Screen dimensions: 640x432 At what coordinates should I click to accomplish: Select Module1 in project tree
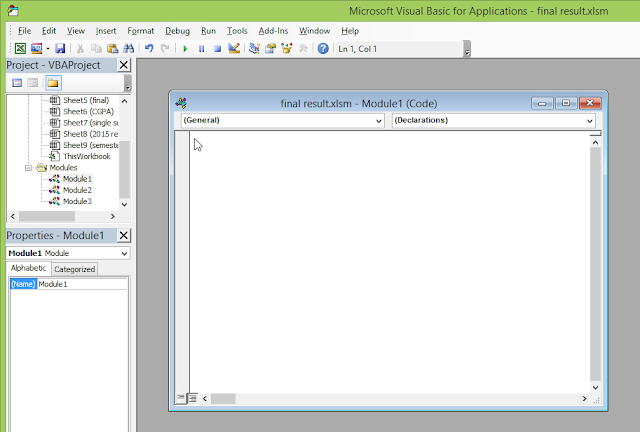(78, 179)
